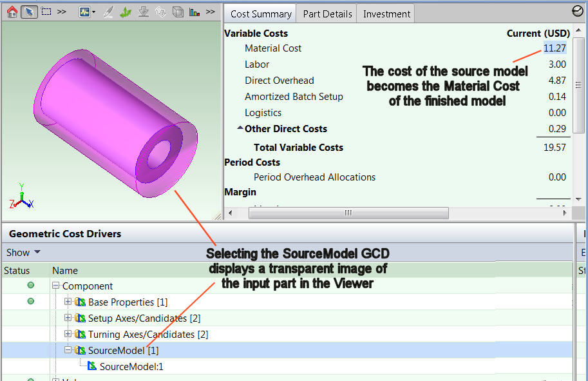Expand the Base Properties node
The height and width of the screenshot is (381, 588).
pos(68,302)
